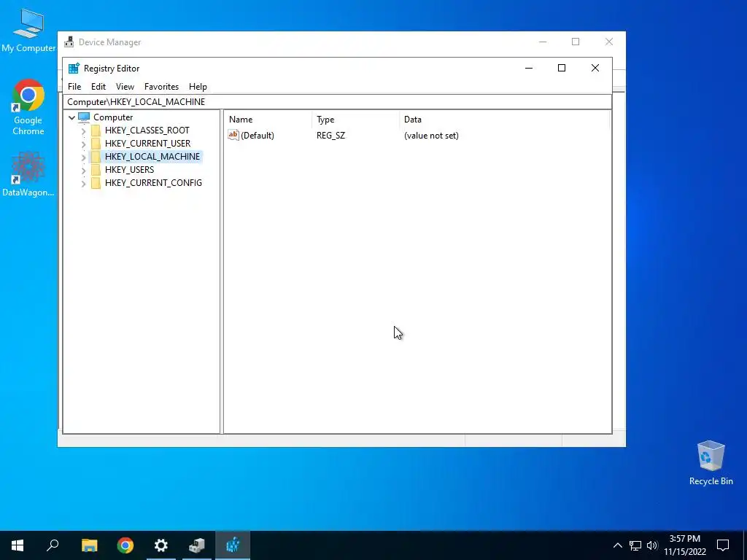Click the HKEY_CURRENT_USER folder icon
747x560 pixels.
pos(96,144)
